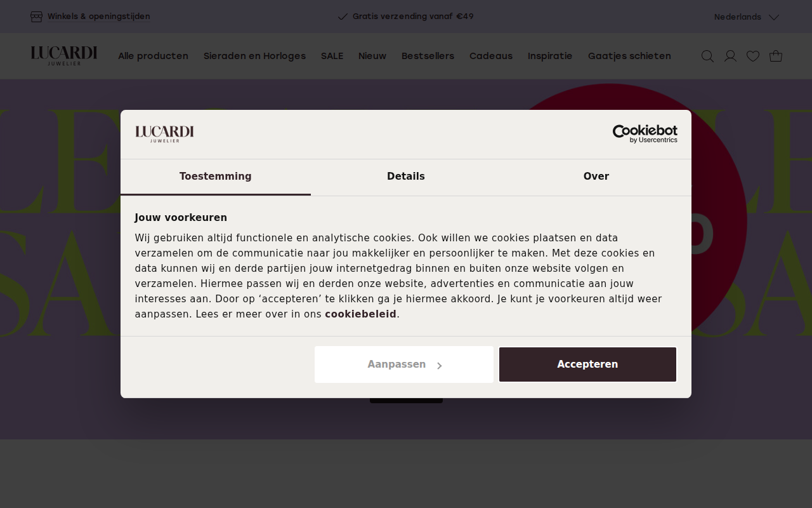
Task: Click the Lucardi logo in cookie dialog
Action: 164,133
